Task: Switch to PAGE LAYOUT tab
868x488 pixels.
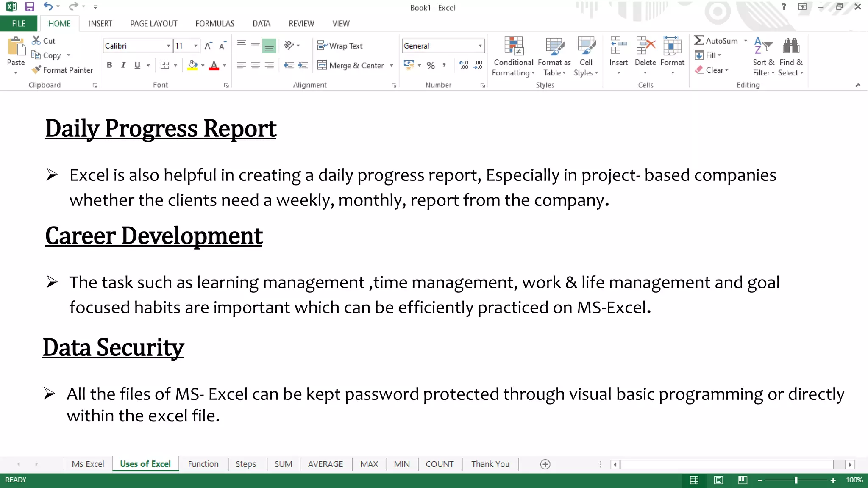Action: tap(153, 24)
